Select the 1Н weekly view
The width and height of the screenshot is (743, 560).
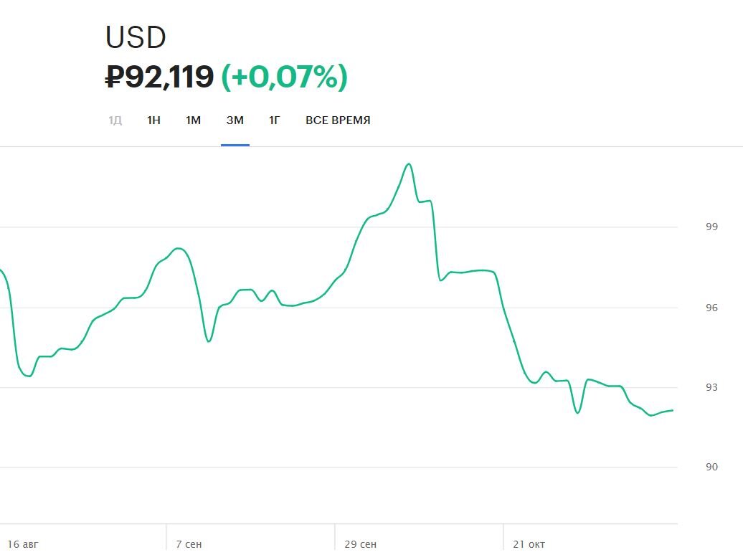point(153,120)
